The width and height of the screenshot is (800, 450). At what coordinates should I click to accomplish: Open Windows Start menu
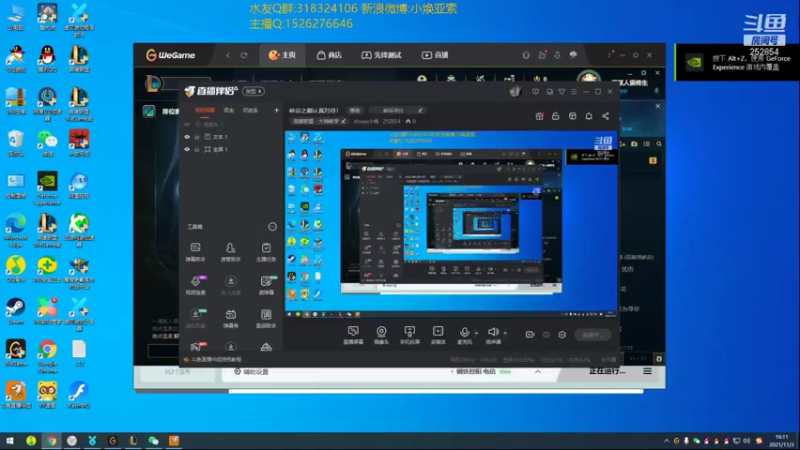(x=10, y=441)
